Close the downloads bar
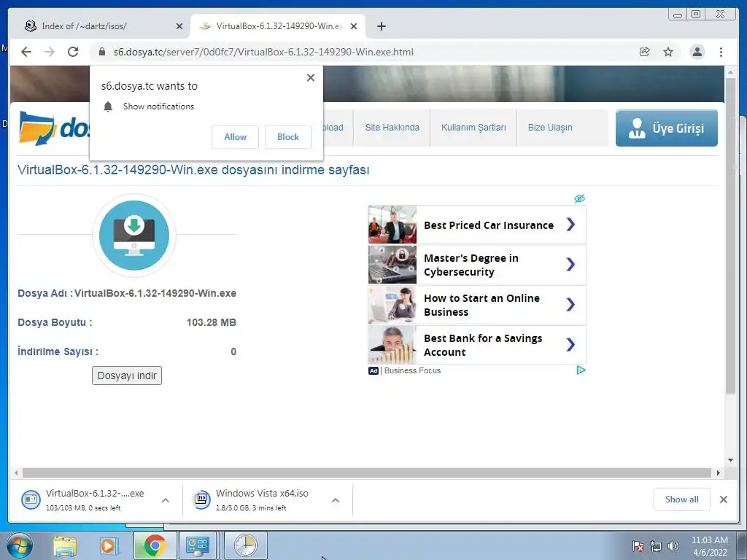Screen dimensions: 747x560 point(723,499)
